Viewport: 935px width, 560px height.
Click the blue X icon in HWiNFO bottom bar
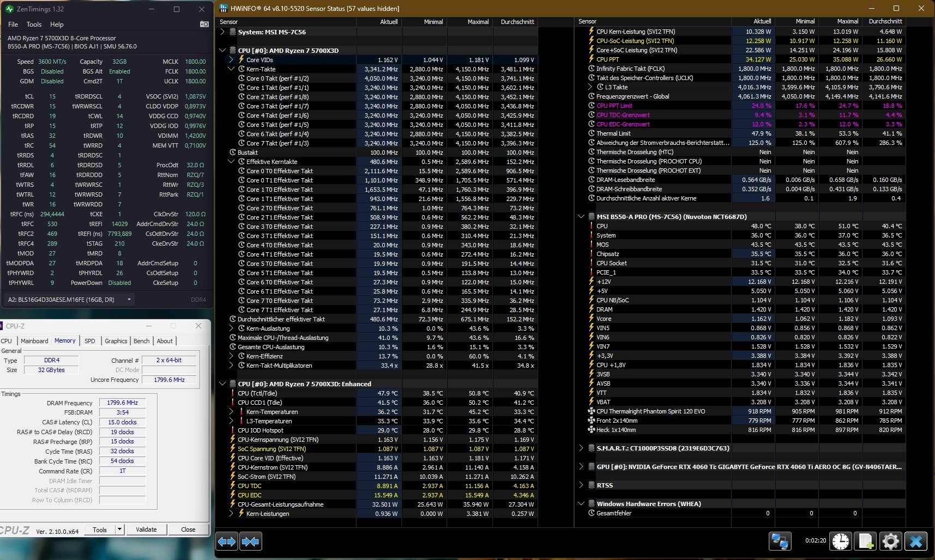916,541
